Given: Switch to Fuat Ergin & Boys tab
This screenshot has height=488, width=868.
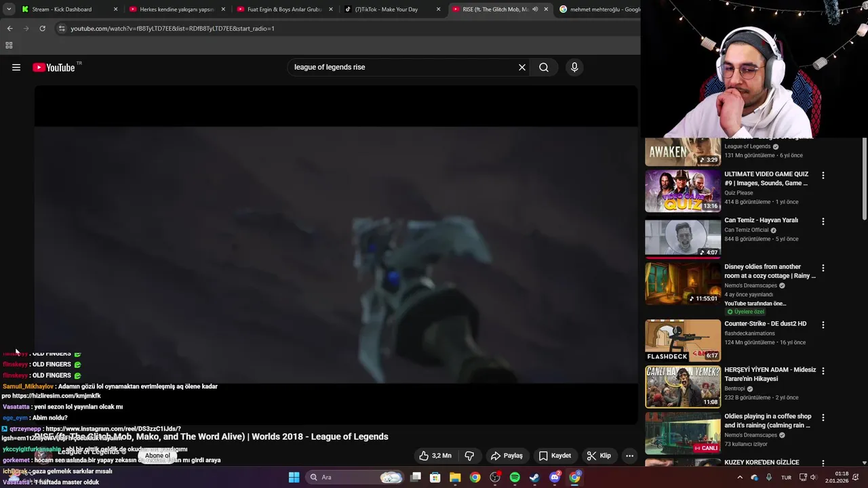Looking at the screenshot, I should click(284, 9).
